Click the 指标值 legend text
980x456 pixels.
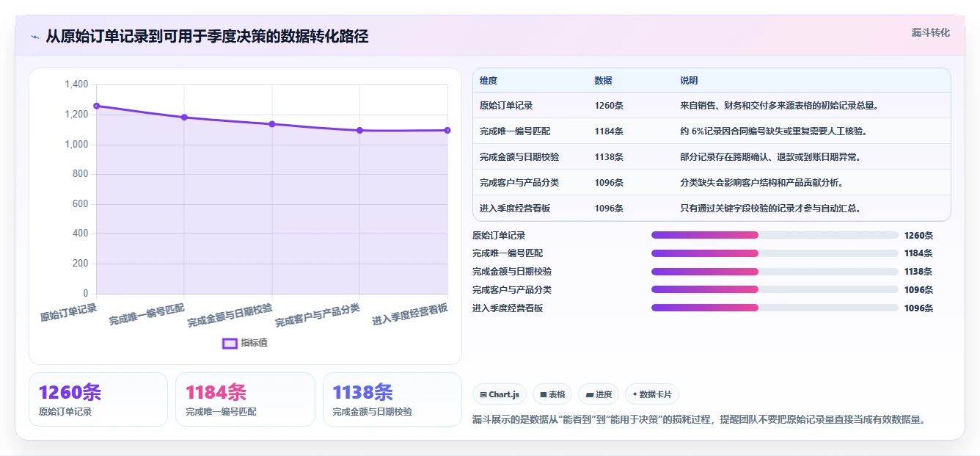255,343
